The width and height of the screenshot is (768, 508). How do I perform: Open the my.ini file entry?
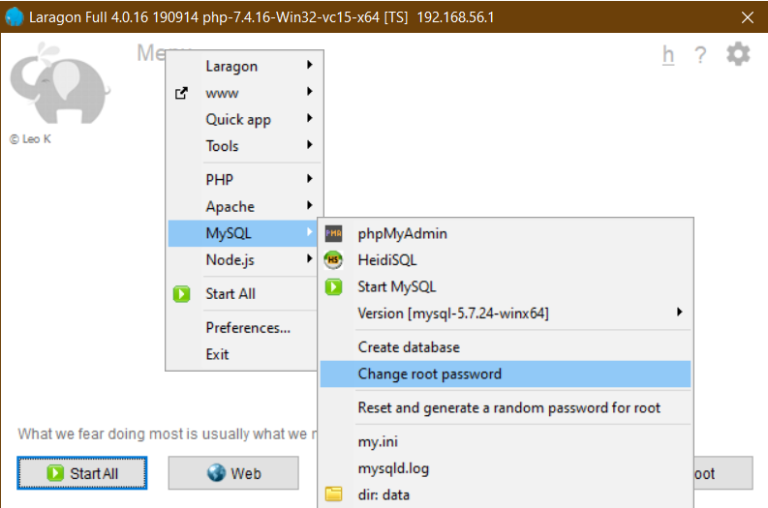(379, 441)
